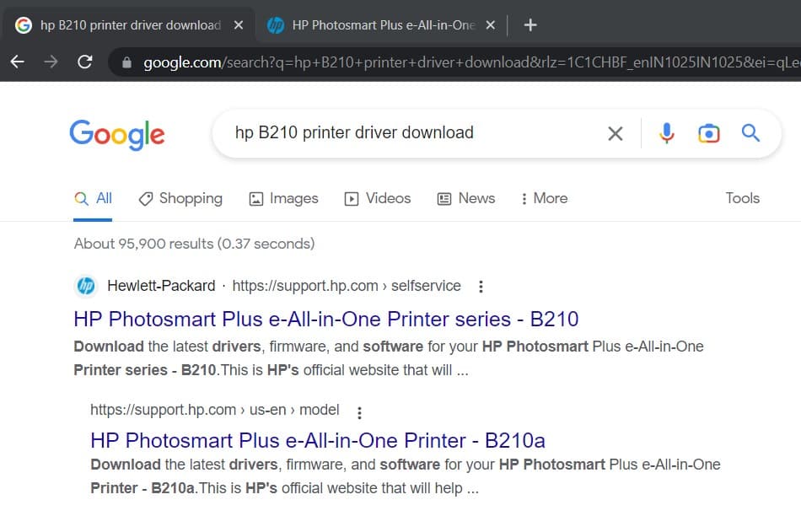Open a new browser tab
The image size is (801, 532).
530,25
